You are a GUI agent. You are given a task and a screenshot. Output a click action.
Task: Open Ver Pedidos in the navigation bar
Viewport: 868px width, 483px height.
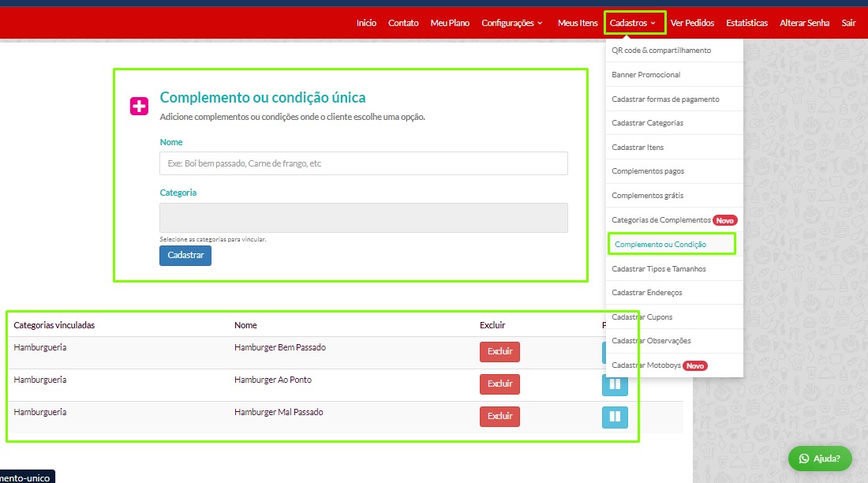[692, 23]
